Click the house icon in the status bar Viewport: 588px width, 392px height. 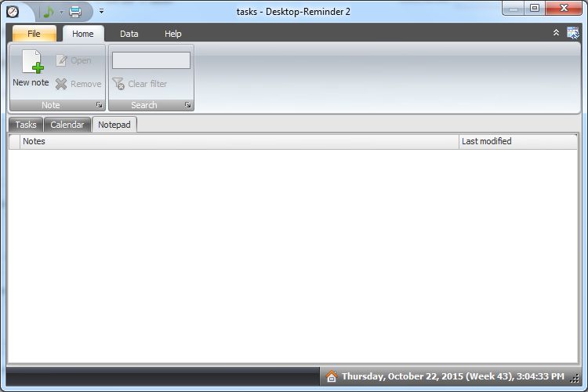(x=332, y=376)
